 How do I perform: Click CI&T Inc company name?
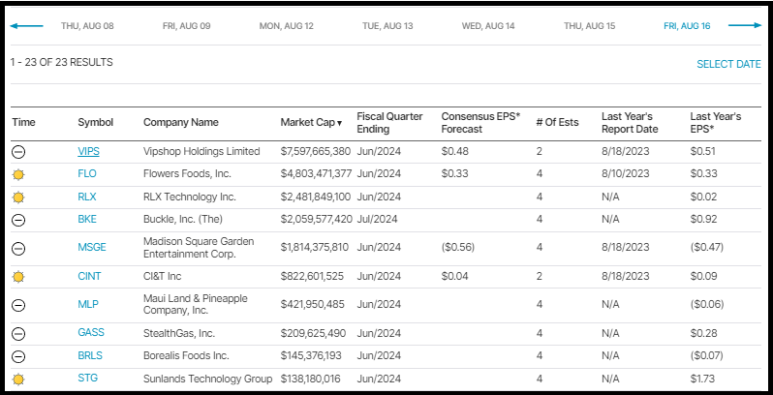(162, 276)
